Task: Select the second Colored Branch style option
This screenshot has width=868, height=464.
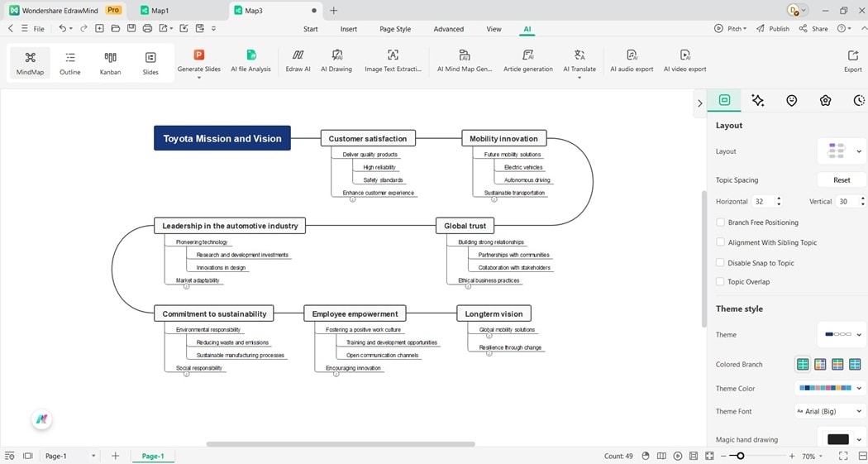Action: click(x=820, y=364)
